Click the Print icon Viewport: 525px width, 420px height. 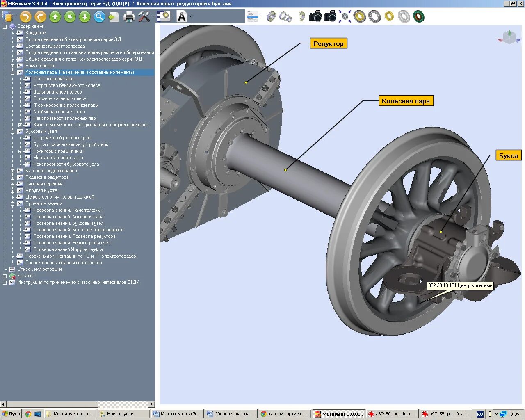click(129, 16)
